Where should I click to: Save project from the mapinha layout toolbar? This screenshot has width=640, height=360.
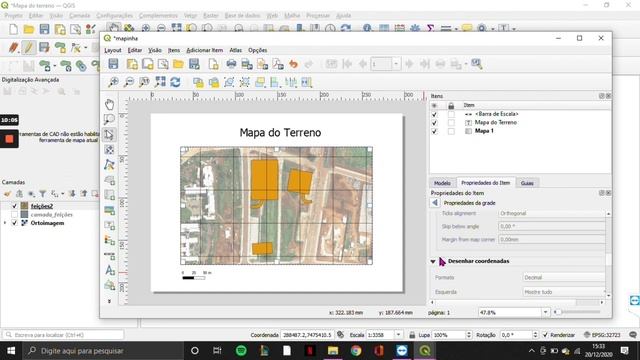pos(113,64)
